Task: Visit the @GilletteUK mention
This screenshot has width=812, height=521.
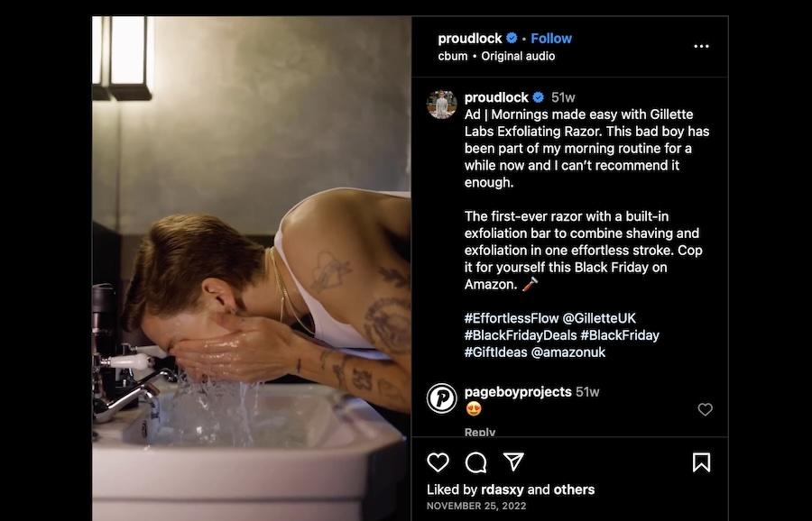Action: [x=599, y=318]
